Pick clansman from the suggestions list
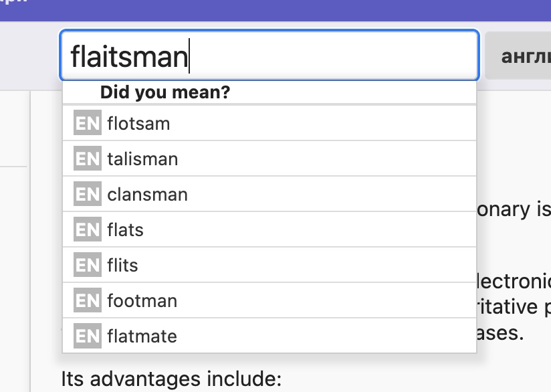Image resolution: width=551 pixels, height=392 pixels. (269, 194)
